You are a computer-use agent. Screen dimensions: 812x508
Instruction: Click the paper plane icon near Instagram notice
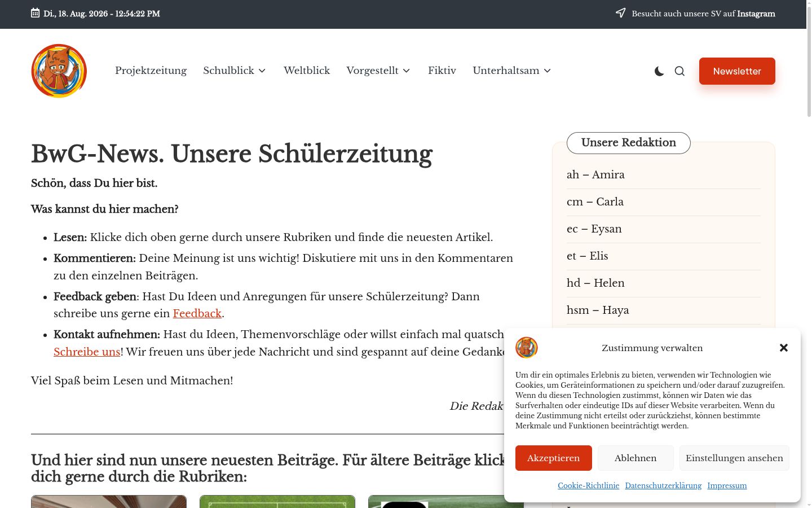[621, 13]
